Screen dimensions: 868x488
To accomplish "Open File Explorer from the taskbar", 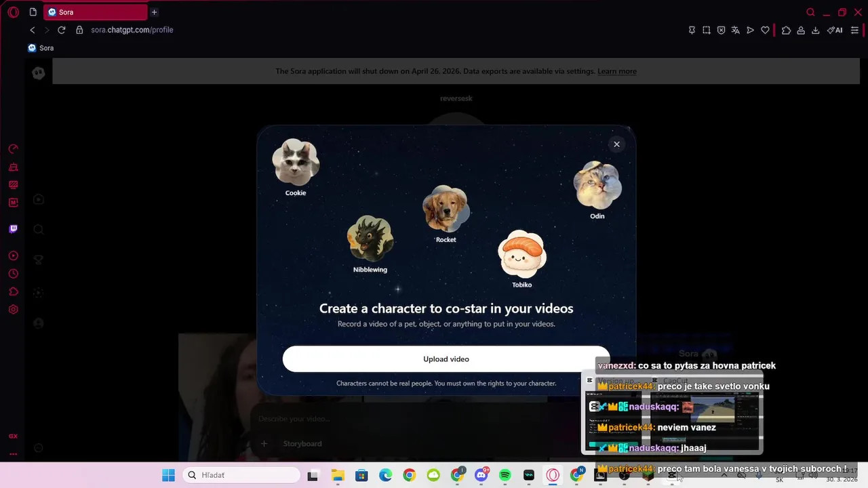I will 337,475.
